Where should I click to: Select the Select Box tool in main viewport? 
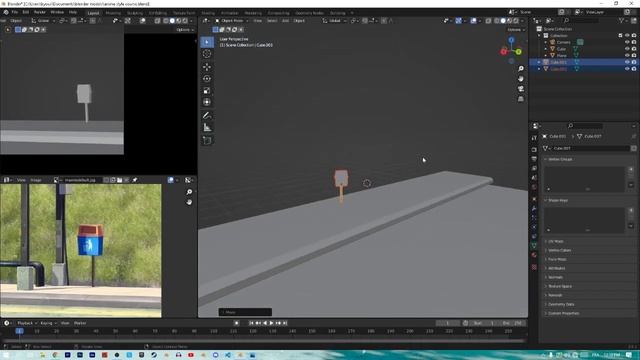click(207, 42)
